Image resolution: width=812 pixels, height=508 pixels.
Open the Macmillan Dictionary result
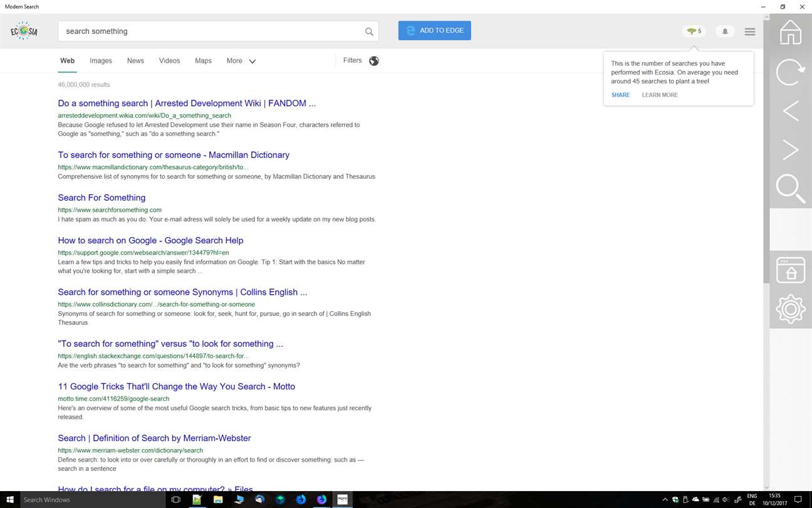pos(174,155)
